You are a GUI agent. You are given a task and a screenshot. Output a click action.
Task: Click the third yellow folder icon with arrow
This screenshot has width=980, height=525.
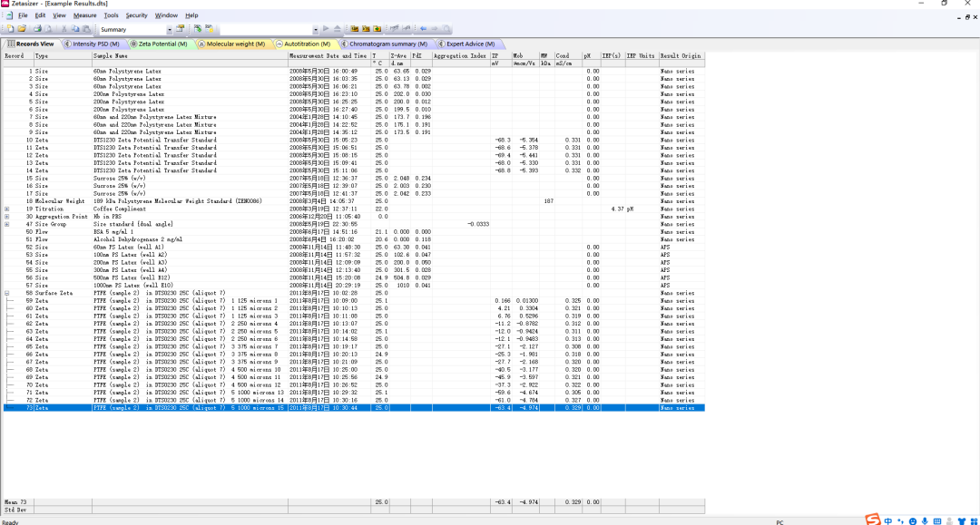377,29
